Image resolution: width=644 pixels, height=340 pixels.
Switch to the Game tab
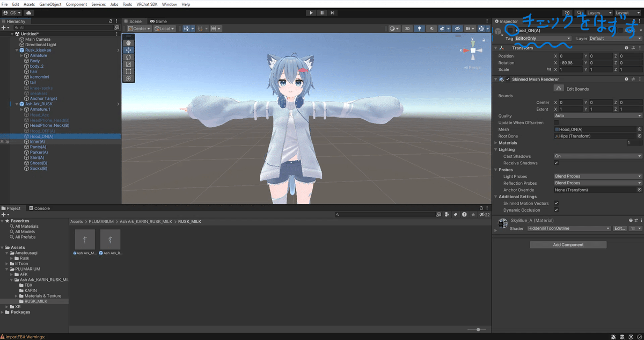(x=159, y=21)
